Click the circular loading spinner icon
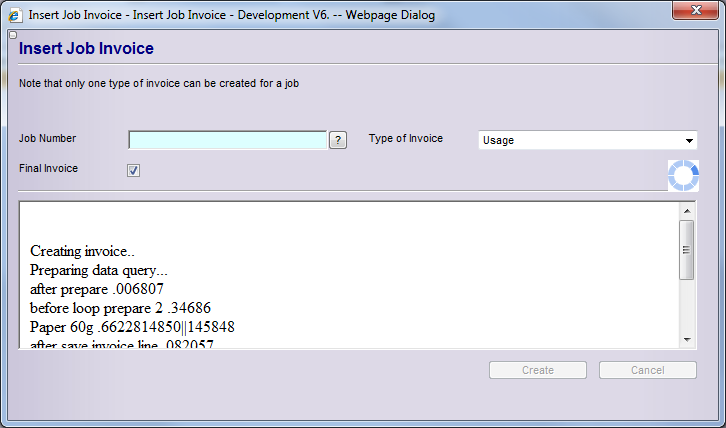Image resolution: width=726 pixels, height=428 pixels. point(683,175)
